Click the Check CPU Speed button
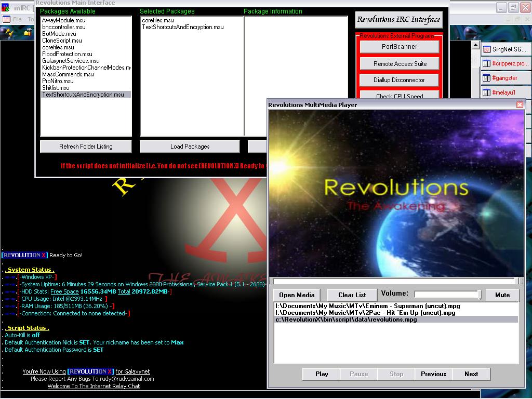Screen dimensions: 532x399 (x=400, y=95)
